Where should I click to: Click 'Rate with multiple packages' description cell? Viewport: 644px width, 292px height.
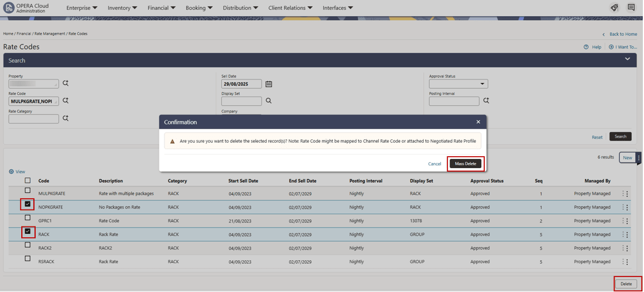pos(126,194)
